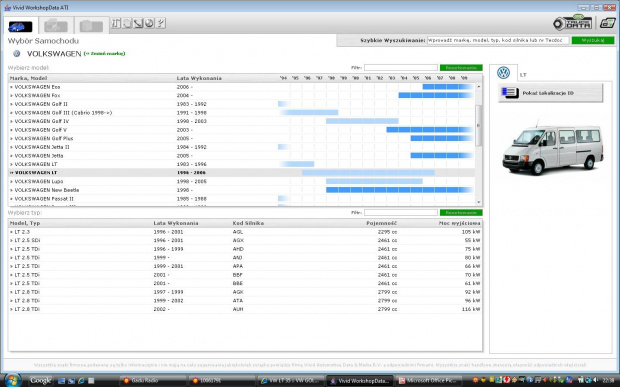Click the VW logo tab in the right panel

point(503,73)
